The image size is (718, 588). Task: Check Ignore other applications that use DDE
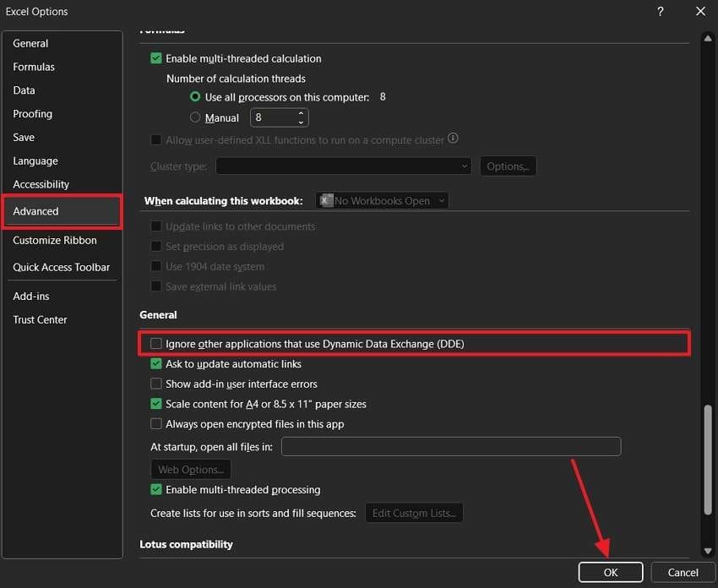155,344
